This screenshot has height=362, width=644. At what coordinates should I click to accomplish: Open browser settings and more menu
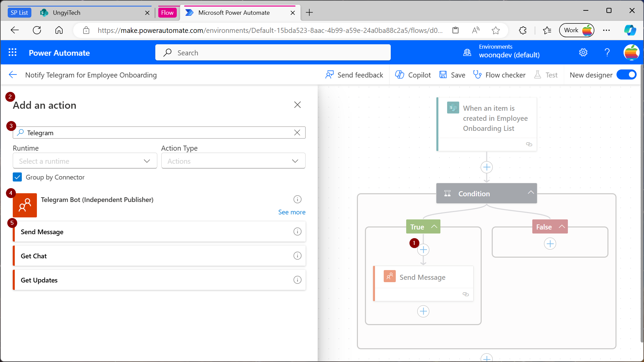606,30
